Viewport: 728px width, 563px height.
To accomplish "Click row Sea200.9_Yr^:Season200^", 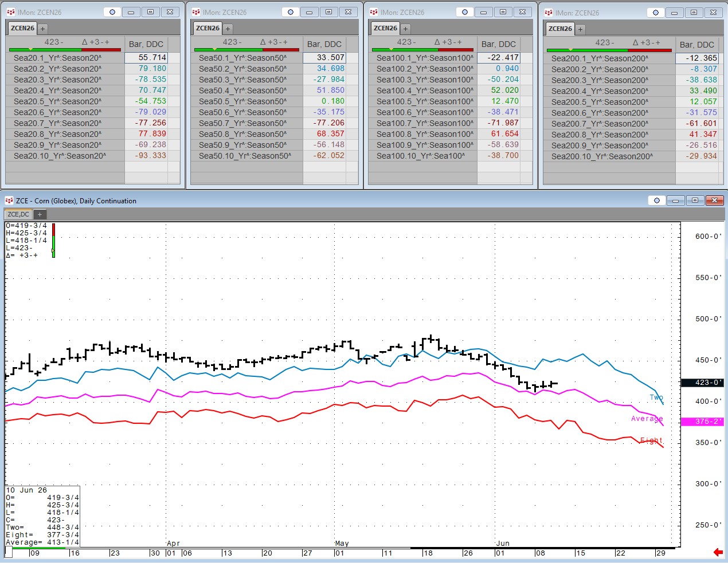I will pyautogui.click(x=610, y=145).
